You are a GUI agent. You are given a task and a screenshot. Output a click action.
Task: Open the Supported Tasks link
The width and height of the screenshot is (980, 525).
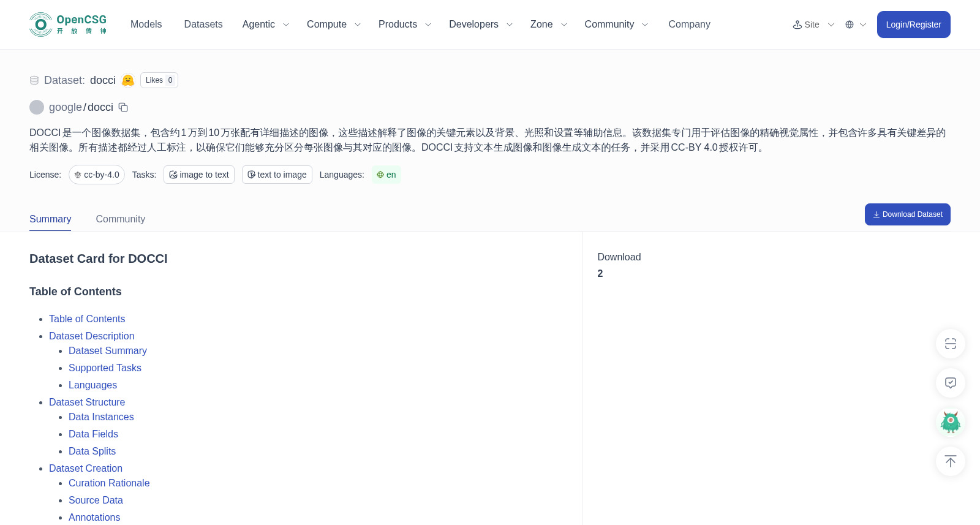click(x=105, y=368)
